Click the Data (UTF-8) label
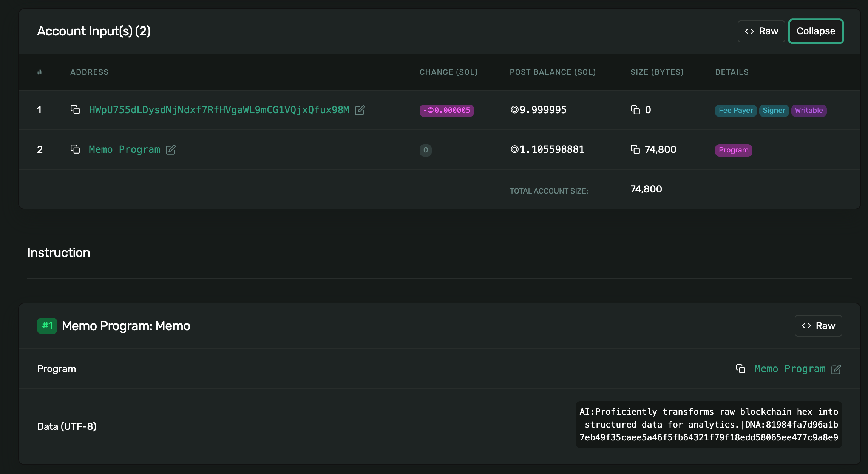 pos(67,426)
